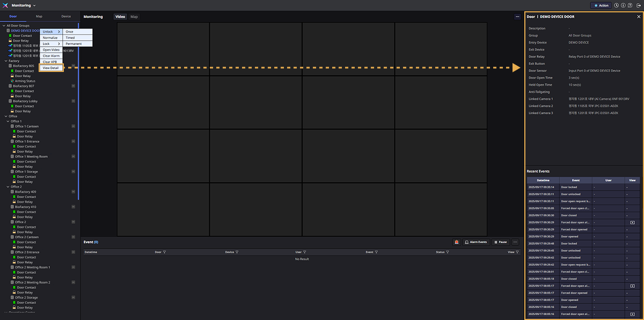Select View Detail in the context menu
644x320 pixels.
[51, 68]
